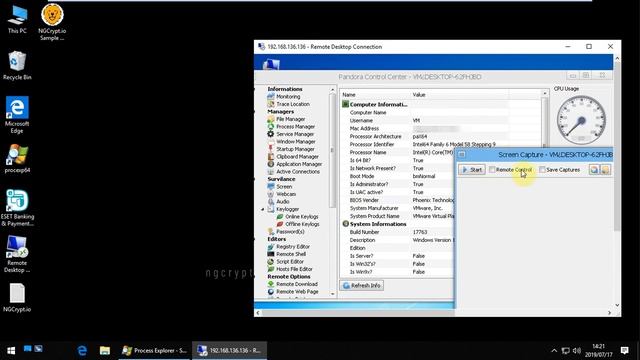
Task: Open the Windows Start menu
Action: coord(11,350)
